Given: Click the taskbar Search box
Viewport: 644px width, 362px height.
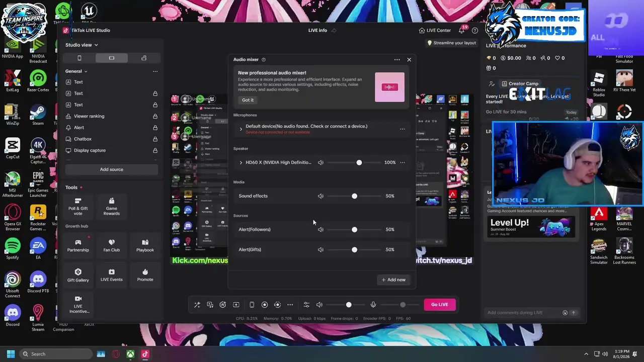Looking at the screenshot, I should click(x=56, y=354).
